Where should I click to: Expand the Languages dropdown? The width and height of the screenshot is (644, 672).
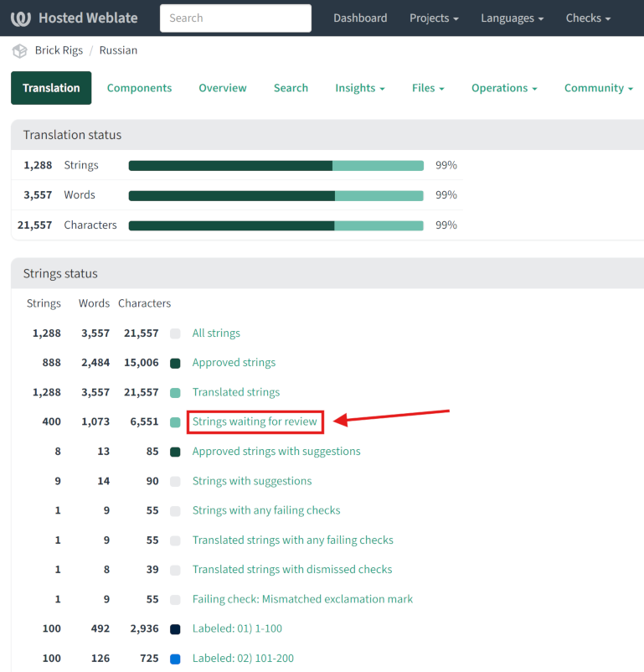pyautogui.click(x=512, y=18)
